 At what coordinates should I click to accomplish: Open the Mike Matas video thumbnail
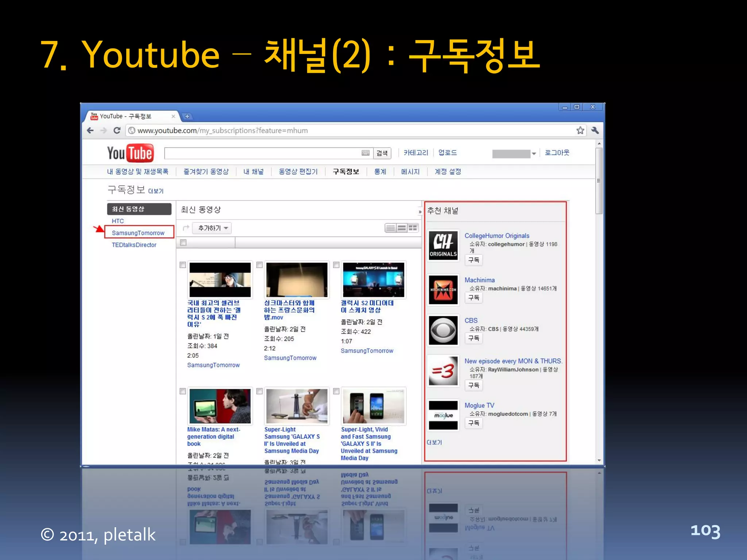tap(220, 406)
